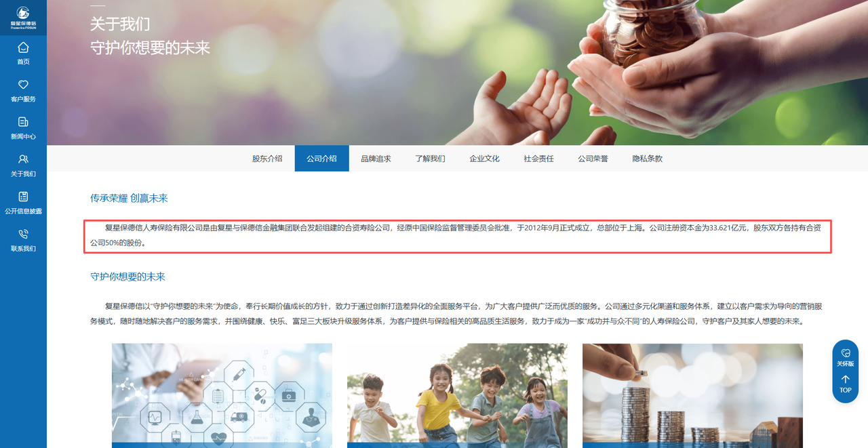Switch to the 股东介绍 tab
This screenshot has width=868, height=448.
267,159
